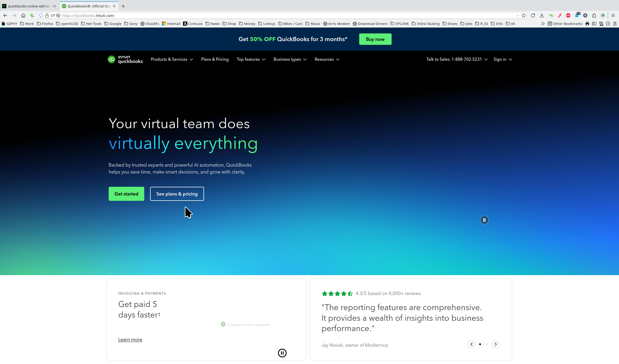Open the Plans & Pricing nav item
Screen dimensions: 619x364
[215, 59]
